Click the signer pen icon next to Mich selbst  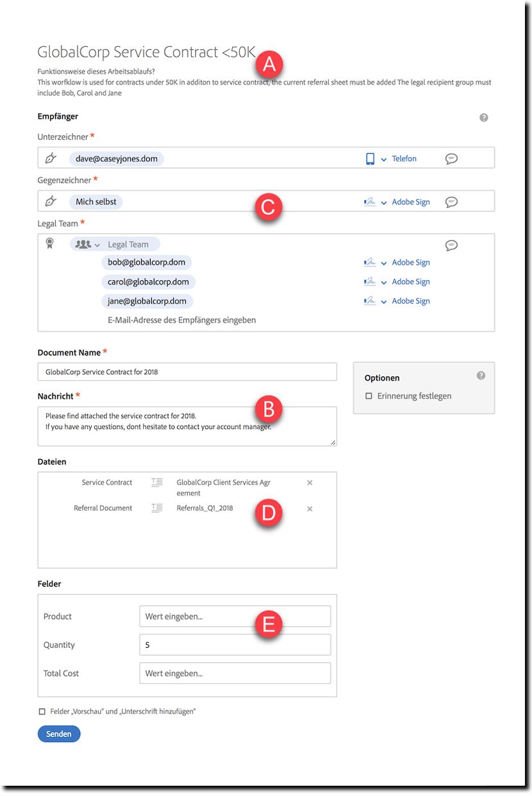[x=51, y=202]
